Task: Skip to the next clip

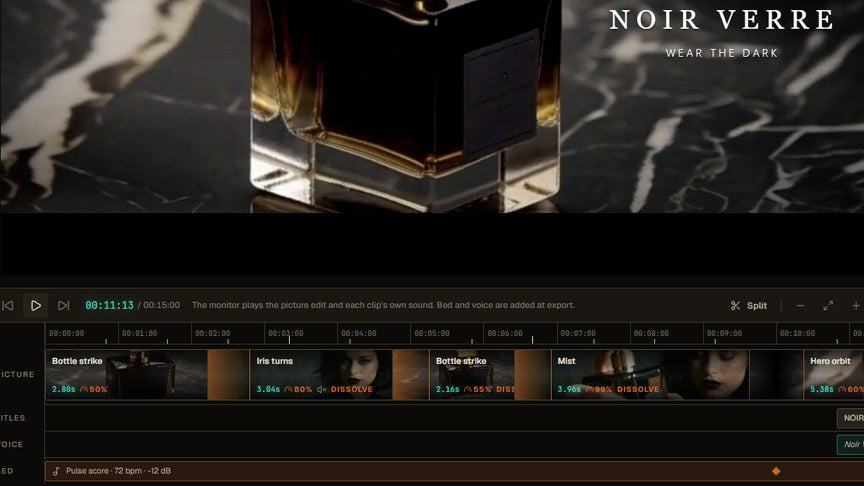Action: [64, 305]
